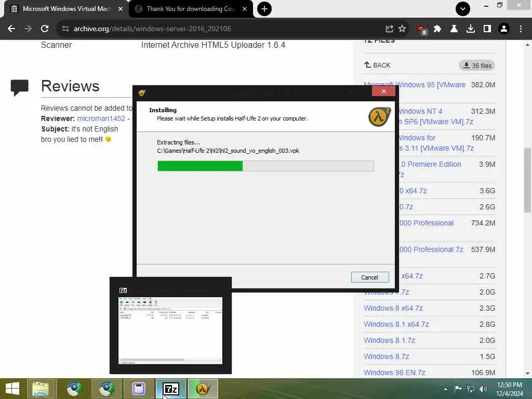Open Windows 8.1.7z download link

[390, 340]
